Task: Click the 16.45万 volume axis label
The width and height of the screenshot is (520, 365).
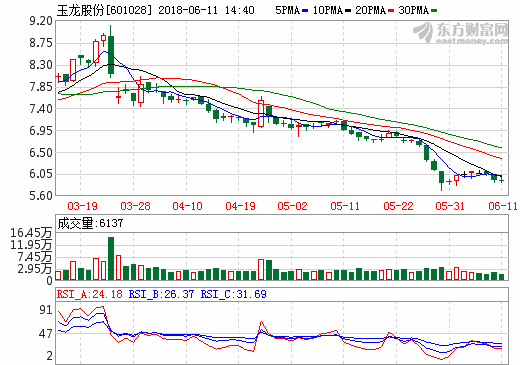Action: [x=31, y=233]
